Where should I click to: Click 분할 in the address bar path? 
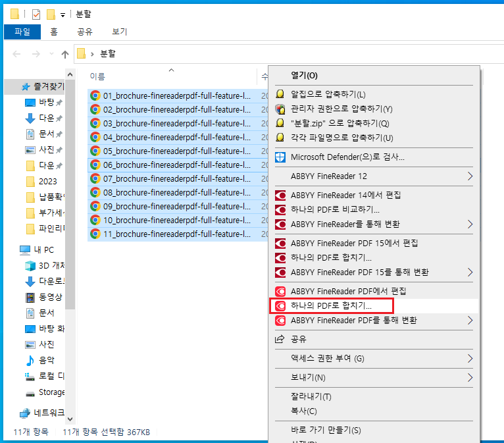pyautogui.click(x=108, y=54)
